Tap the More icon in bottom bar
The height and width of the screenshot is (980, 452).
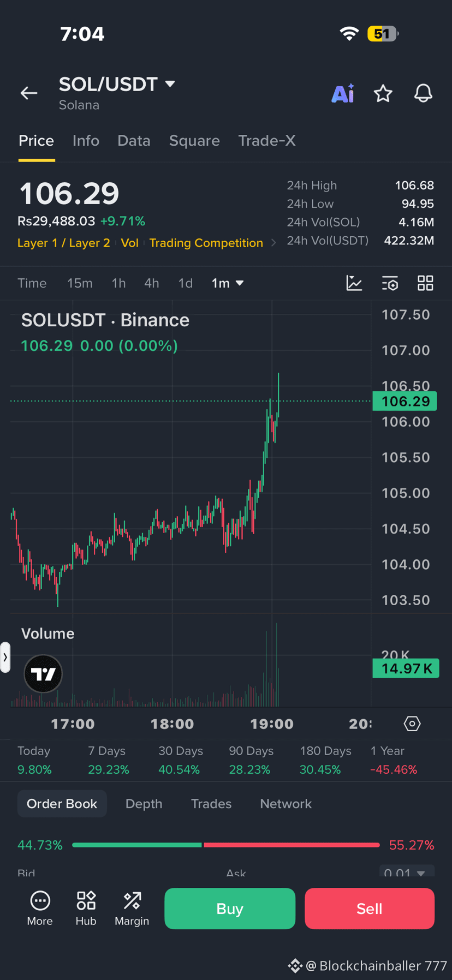tap(40, 908)
